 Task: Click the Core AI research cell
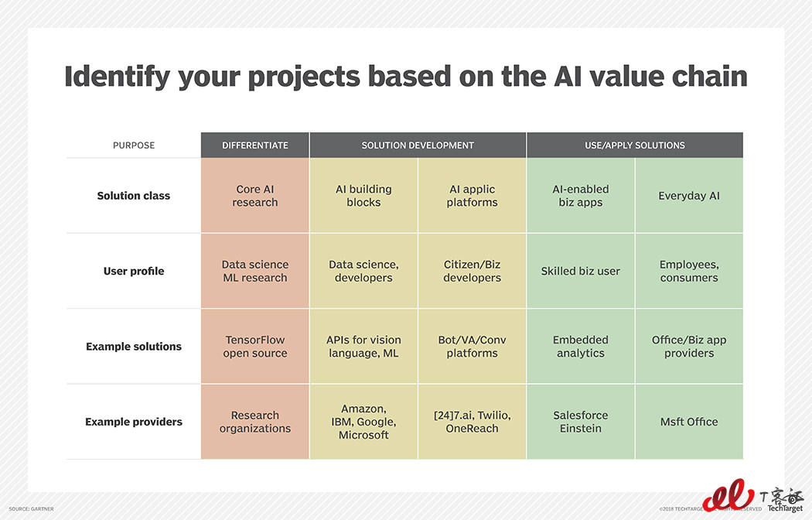254,195
